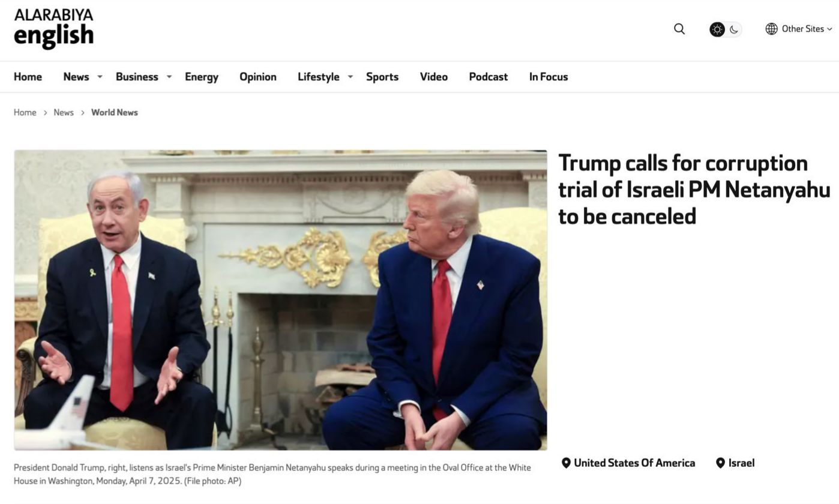Viewport: 839px width, 504px height.
Task: Click the globe icon beside Other Sites
Action: point(771,29)
